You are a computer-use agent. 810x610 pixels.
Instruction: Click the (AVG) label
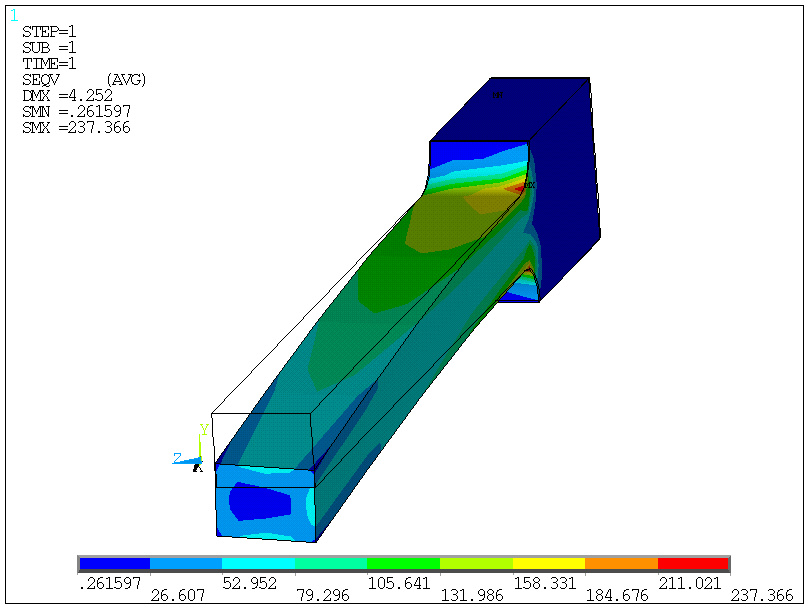126,80
